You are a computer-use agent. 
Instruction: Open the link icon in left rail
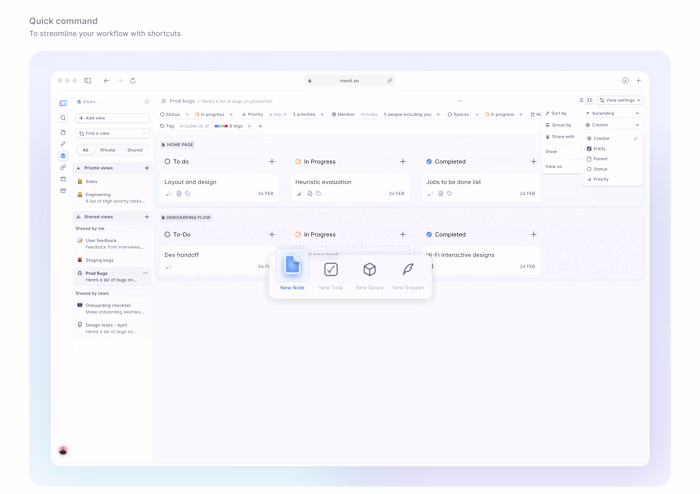(x=63, y=167)
